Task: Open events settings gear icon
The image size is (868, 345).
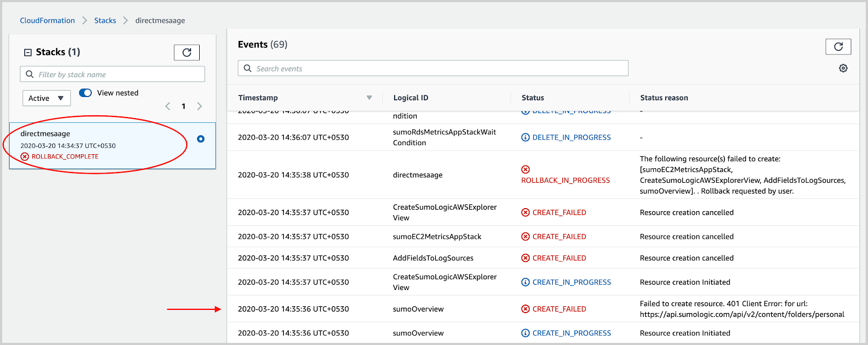Action: click(843, 68)
